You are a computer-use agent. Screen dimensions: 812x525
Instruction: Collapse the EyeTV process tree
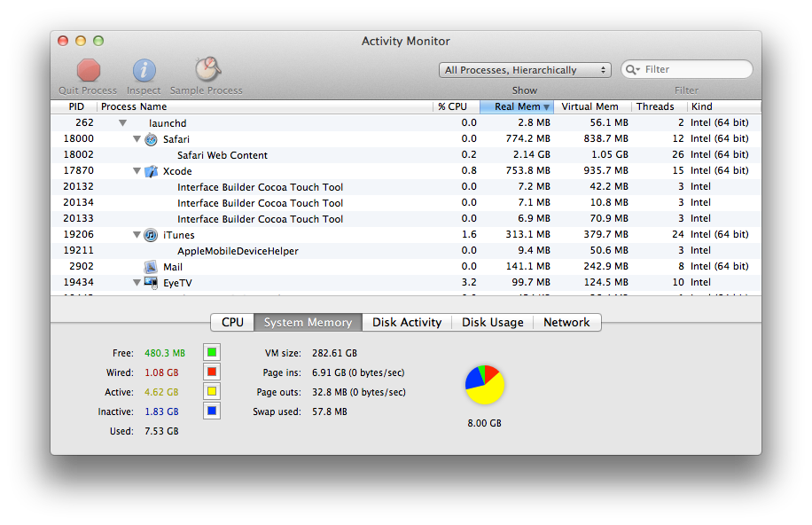(x=137, y=282)
